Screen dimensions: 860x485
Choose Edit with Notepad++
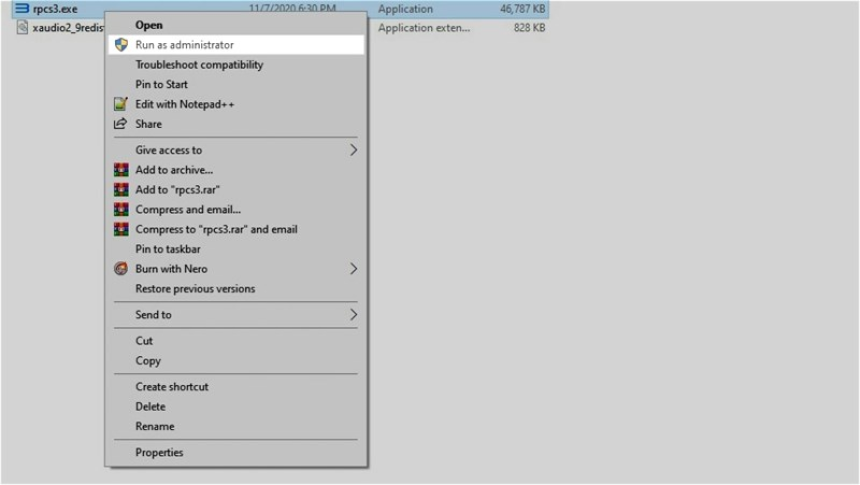point(236,104)
